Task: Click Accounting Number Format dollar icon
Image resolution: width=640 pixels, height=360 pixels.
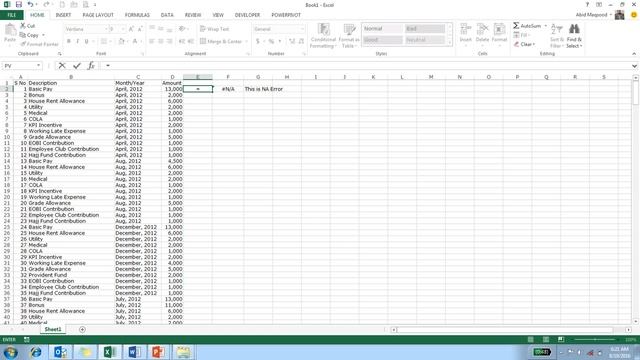Action: coord(258,41)
